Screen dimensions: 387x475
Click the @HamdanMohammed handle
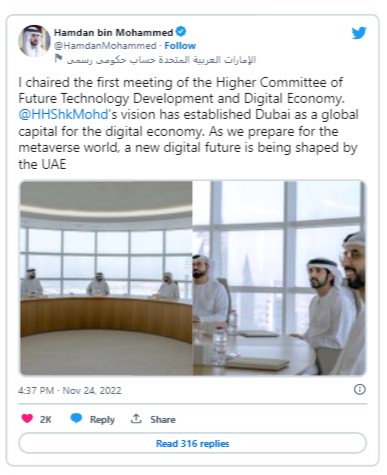tap(105, 46)
